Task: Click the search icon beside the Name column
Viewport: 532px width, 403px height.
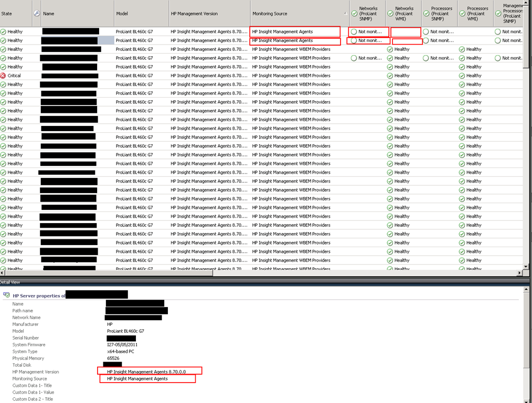Action: click(x=36, y=13)
